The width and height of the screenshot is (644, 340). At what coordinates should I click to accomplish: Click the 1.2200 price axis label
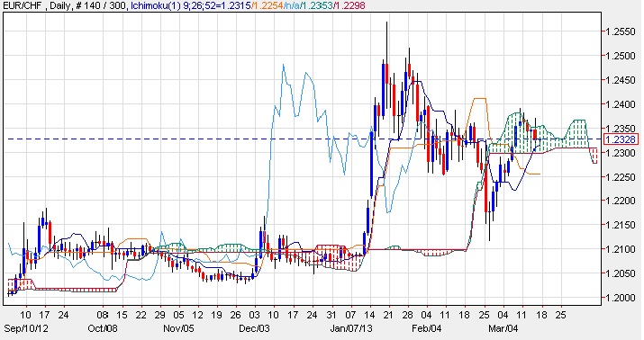[621, 201]
